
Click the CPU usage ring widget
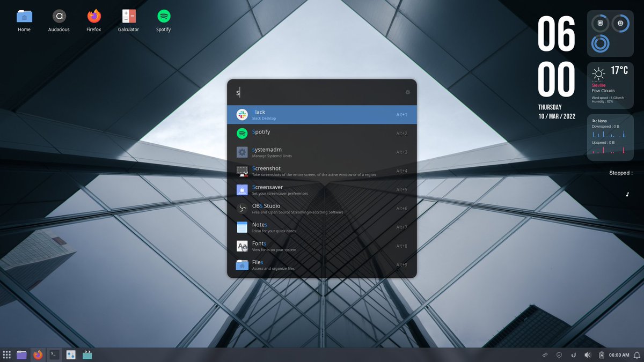point(620,23)
